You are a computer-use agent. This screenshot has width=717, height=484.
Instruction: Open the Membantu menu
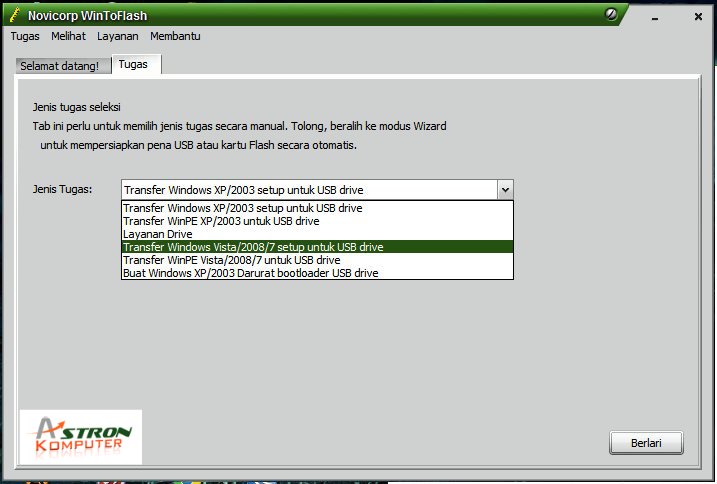pos(175,36)
